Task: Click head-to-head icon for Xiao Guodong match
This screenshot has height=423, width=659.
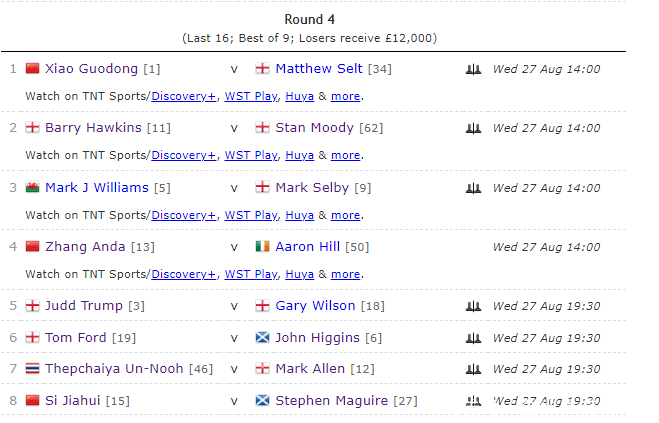Action: 474,69
